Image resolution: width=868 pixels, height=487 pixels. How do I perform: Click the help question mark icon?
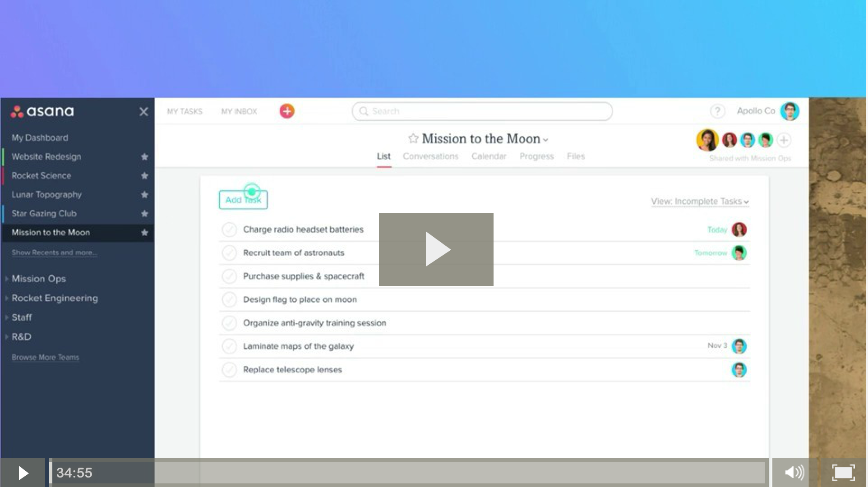point(717,111)
